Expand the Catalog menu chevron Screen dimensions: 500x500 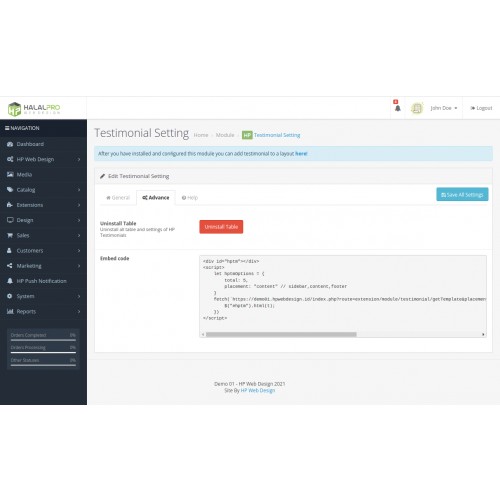(79, 190)
